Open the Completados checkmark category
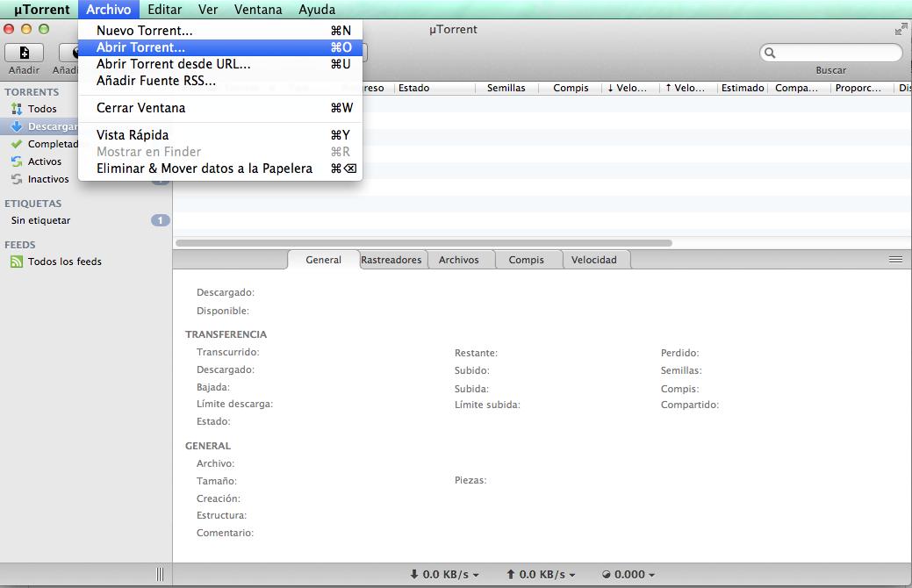Screen dimensions: 912x588 click(x=17, y=144)
